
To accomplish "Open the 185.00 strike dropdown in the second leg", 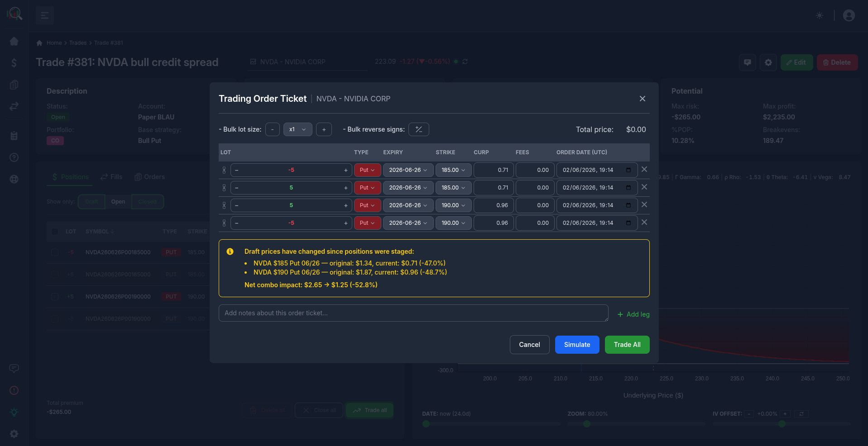I will click(x=453, y=188).
